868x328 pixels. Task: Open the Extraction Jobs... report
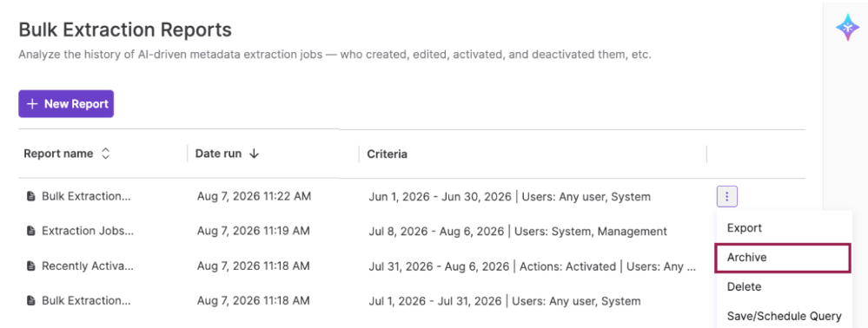point(88,231)
